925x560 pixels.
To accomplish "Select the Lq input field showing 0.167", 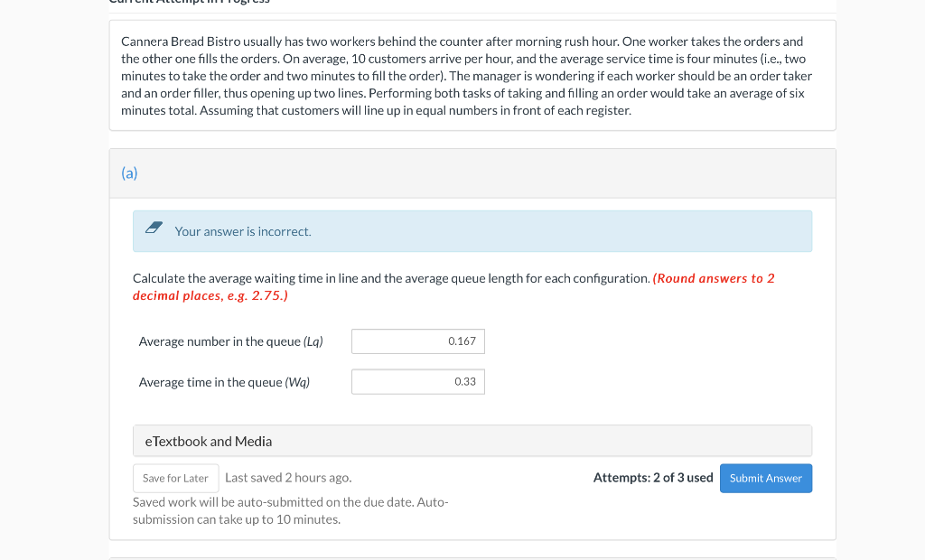I will point(417,341).
